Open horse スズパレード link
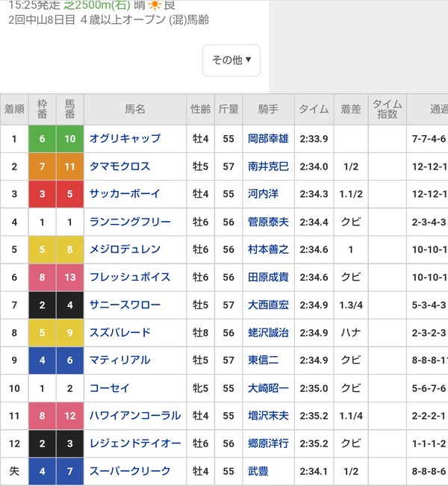Image resolution: width=448 pixels, height=486 pixels. click(120, 332)
